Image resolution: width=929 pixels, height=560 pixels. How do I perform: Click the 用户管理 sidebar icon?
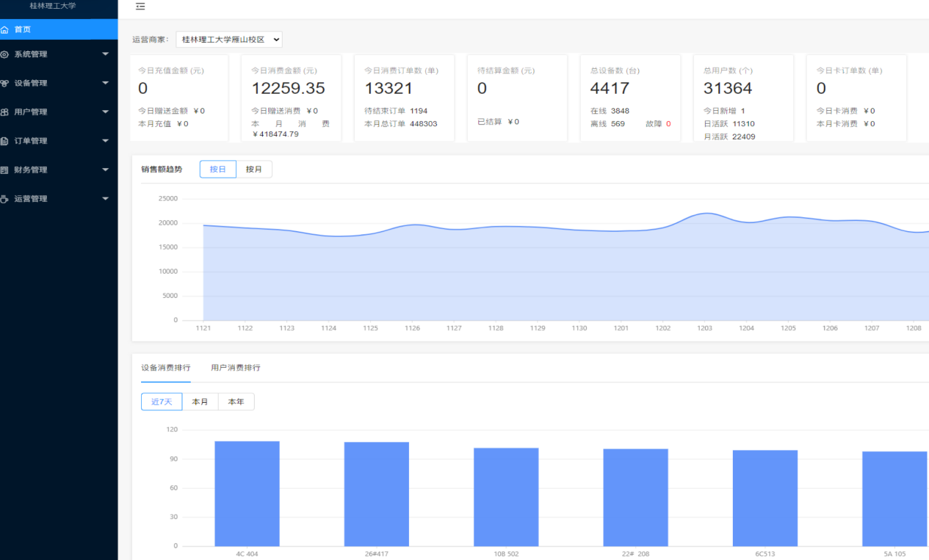(x=5, y=112)
